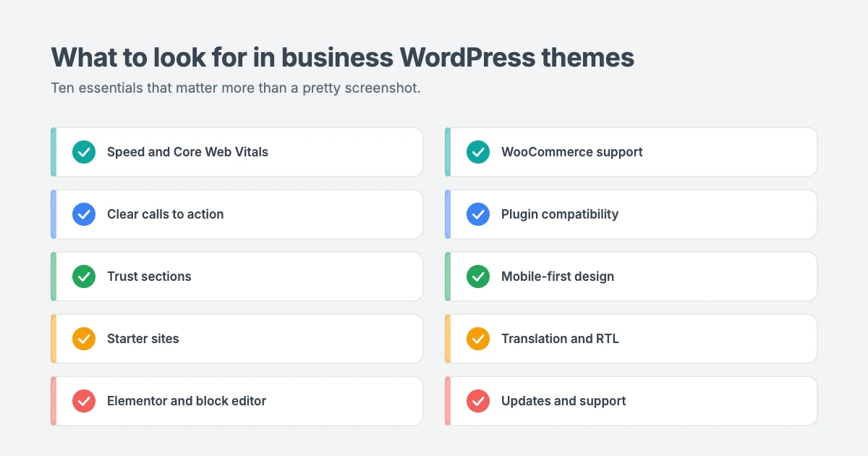Select the text 'WooCommerce support'
Image resolution: width=868 pixels, height=456 pixels.
click(572, 152)
